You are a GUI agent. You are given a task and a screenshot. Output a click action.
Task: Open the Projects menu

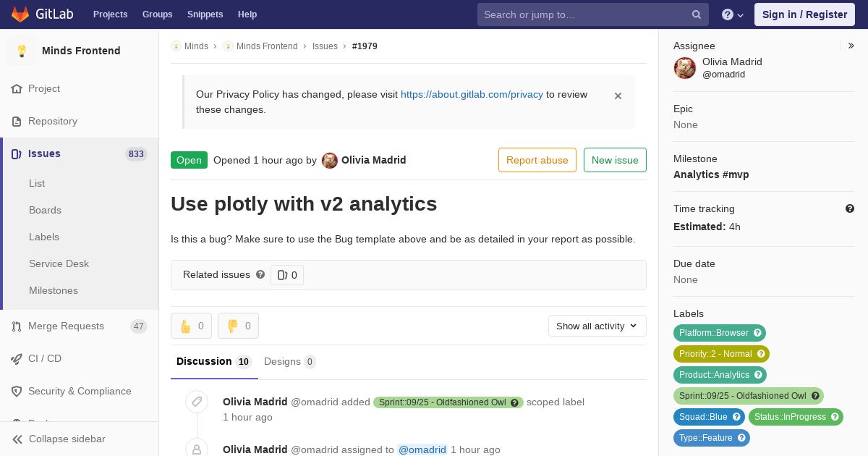point(110,14)
